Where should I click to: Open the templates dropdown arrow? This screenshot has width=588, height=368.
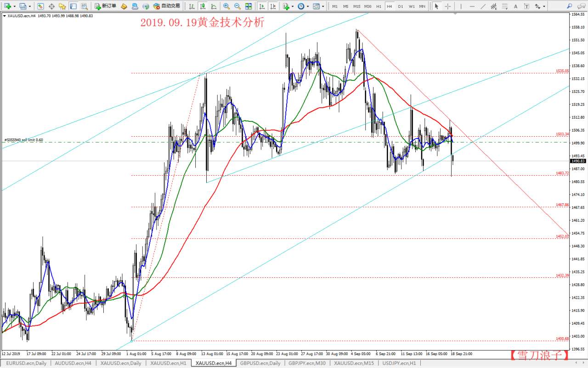tap(323, 6)
